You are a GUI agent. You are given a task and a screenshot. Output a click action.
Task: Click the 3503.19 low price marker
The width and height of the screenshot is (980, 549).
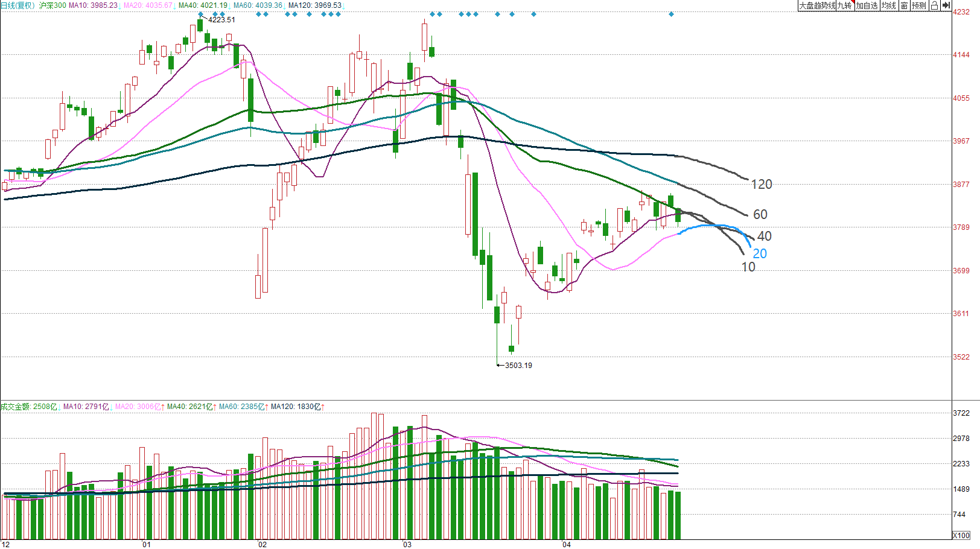518,366
